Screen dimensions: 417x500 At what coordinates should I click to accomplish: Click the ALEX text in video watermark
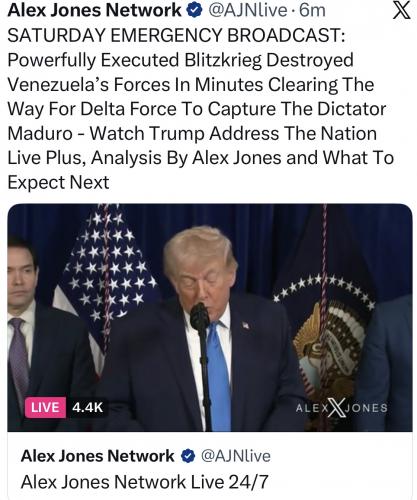(311, 408)
